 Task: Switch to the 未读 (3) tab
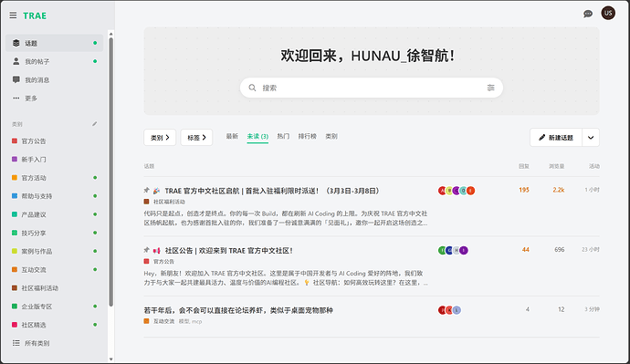pyautogui.click(x=257, y=137)
